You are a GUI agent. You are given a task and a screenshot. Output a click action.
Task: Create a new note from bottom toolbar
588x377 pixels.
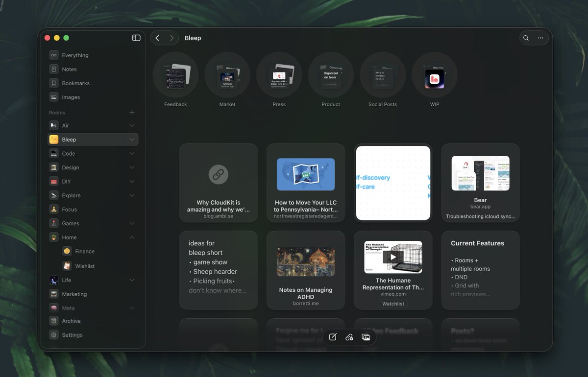point(333,337)
